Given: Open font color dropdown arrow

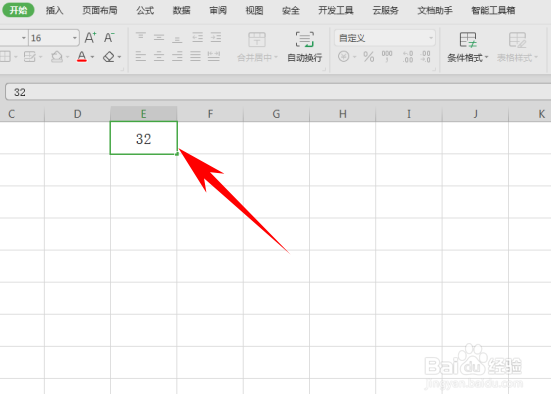Looking at the screenshot, I should click(93, 57).
